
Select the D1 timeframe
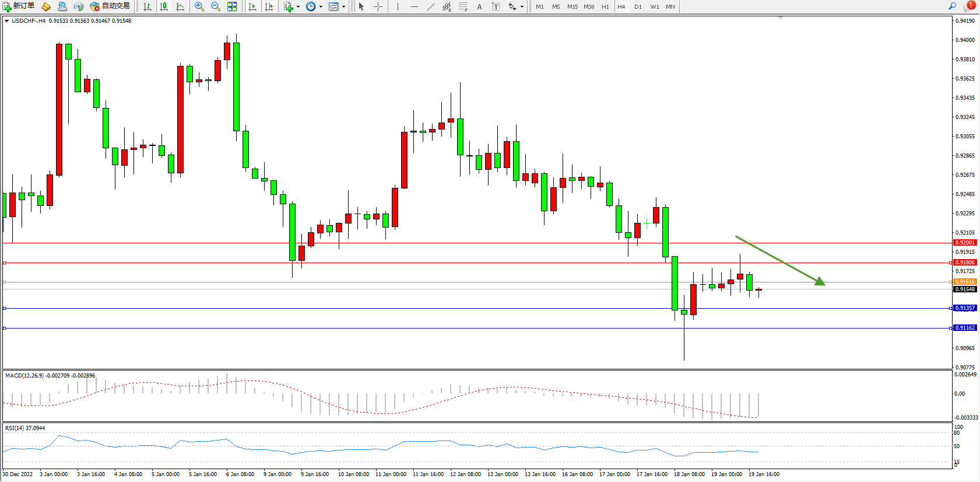(x=638, y=6)
